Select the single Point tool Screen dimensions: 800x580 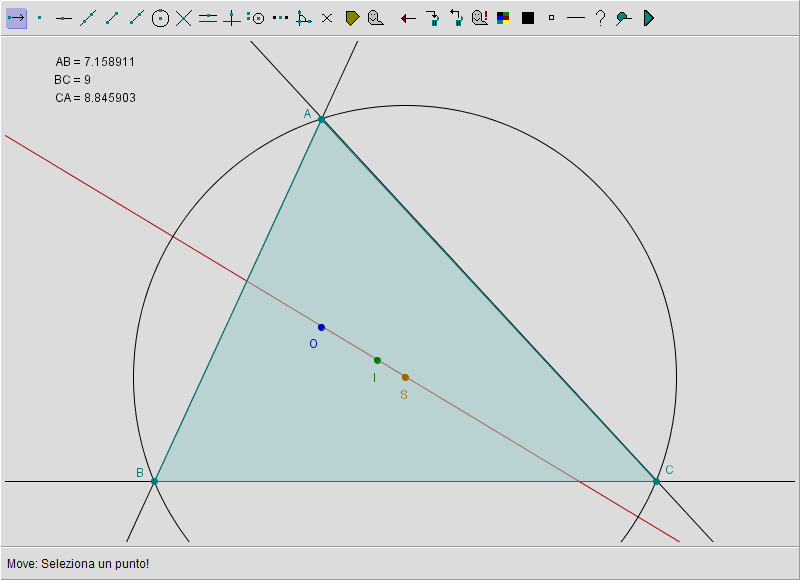click(x=39, y=18)
